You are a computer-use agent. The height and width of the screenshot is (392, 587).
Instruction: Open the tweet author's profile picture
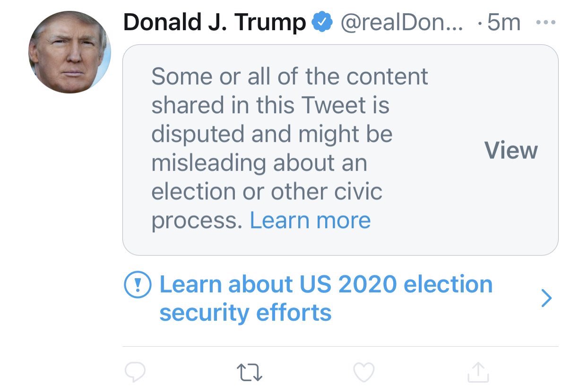(x=69, y=52)
